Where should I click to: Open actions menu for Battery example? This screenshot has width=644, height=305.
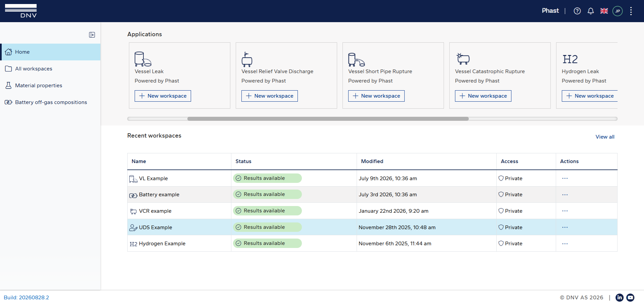coord(565,195)
